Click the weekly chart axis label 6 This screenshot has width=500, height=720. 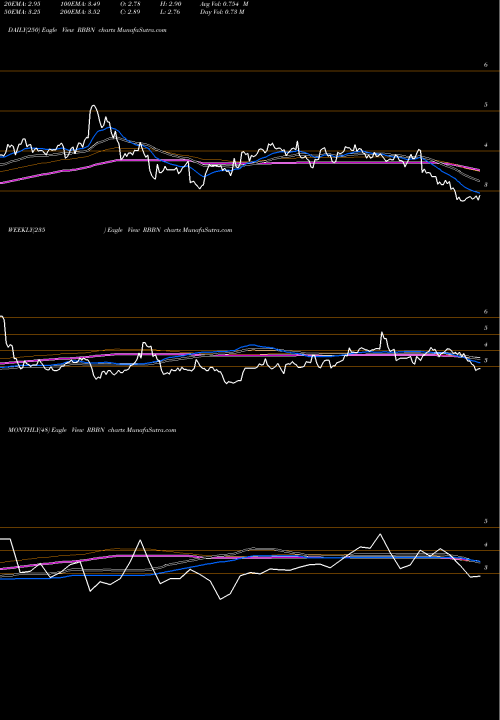coord(486,311)
